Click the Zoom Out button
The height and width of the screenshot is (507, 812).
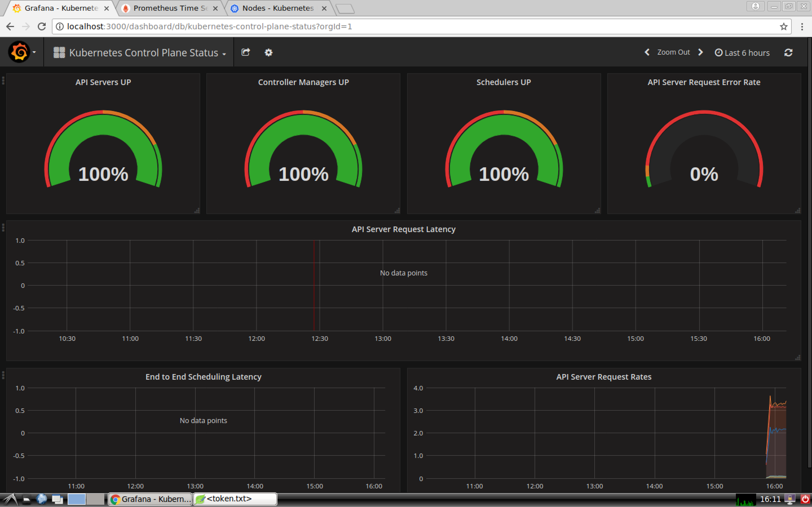coord(673,52)
